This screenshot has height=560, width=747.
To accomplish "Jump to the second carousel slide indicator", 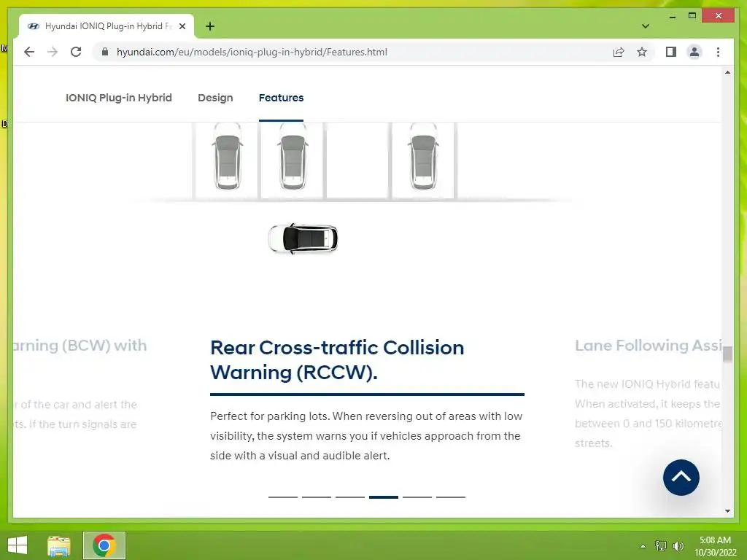I will [x=317, y=497].
